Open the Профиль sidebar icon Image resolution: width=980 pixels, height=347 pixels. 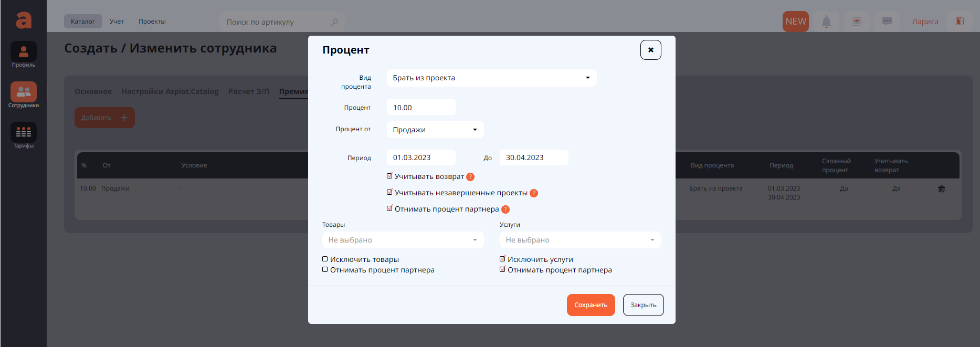[24, 52]
